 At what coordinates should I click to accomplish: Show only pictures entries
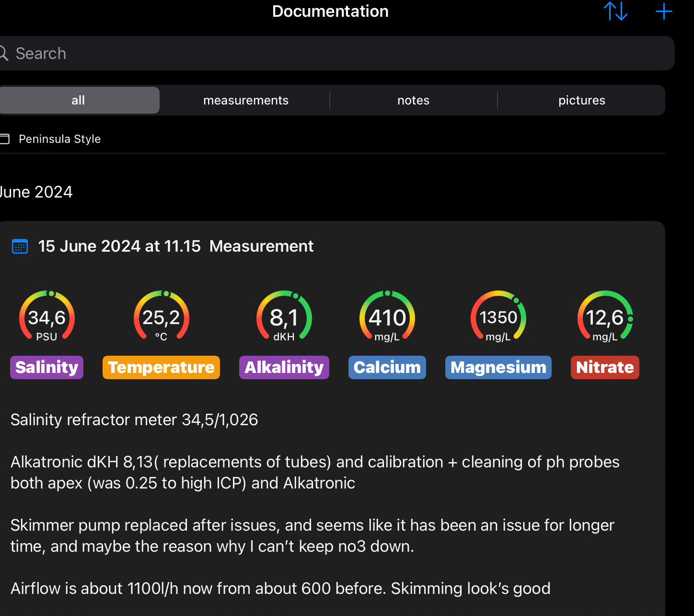pos(581,100)
